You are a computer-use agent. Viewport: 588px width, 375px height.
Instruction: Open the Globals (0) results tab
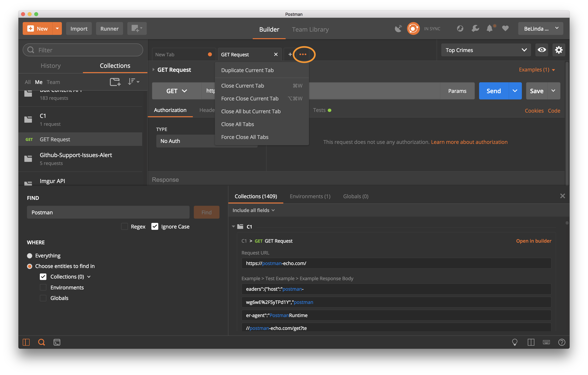tap(356, 196)
